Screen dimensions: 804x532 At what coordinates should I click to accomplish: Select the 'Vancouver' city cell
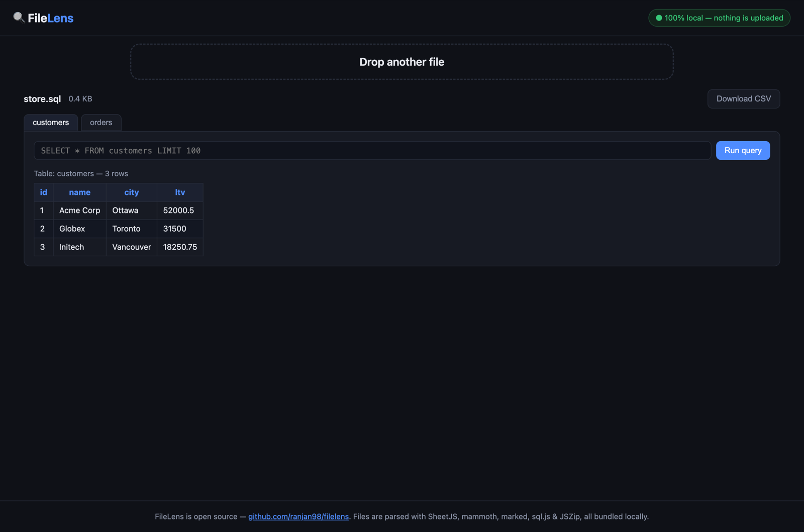(x=132, y=247)
